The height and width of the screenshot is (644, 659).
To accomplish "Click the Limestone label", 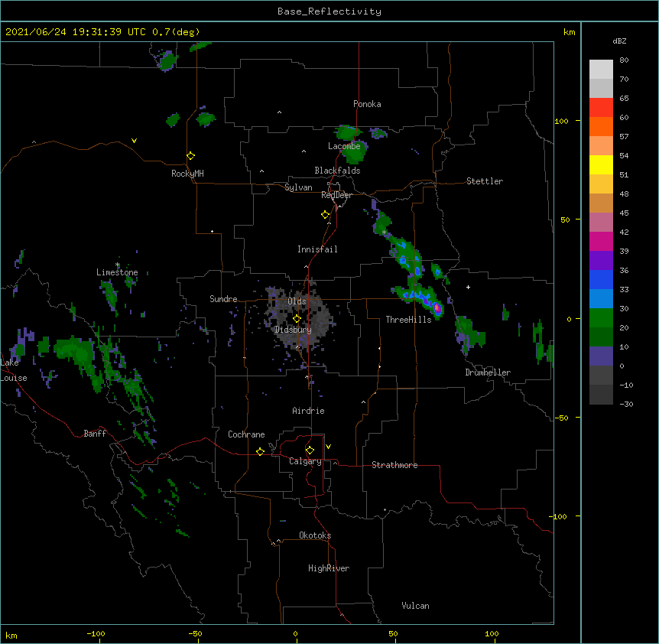I will coord(117,272).
